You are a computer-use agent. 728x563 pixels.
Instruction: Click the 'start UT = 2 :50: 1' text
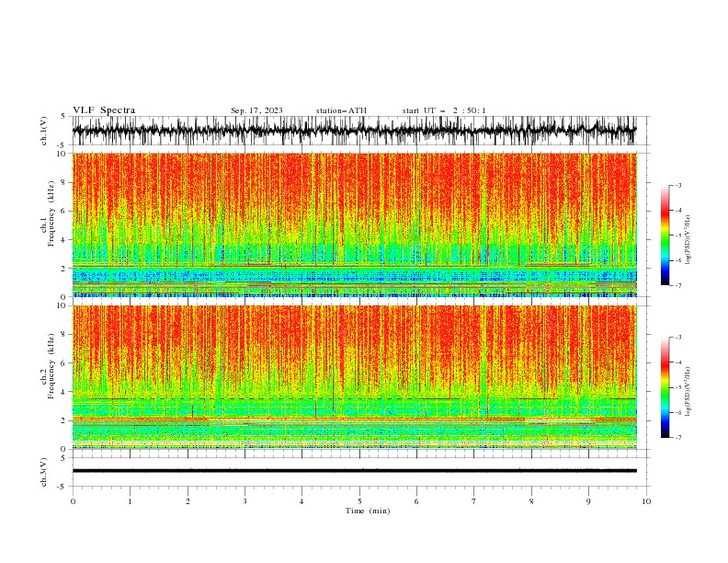click(x=444, y=110)
